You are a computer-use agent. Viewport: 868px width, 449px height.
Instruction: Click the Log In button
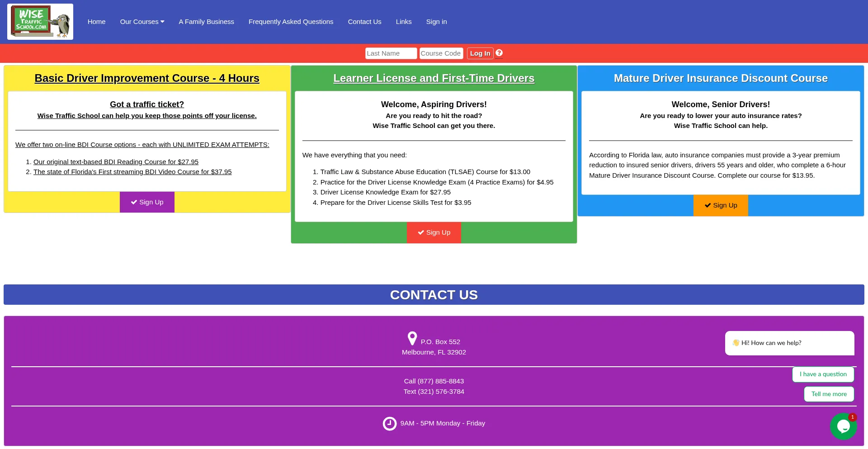coord(480,53)
